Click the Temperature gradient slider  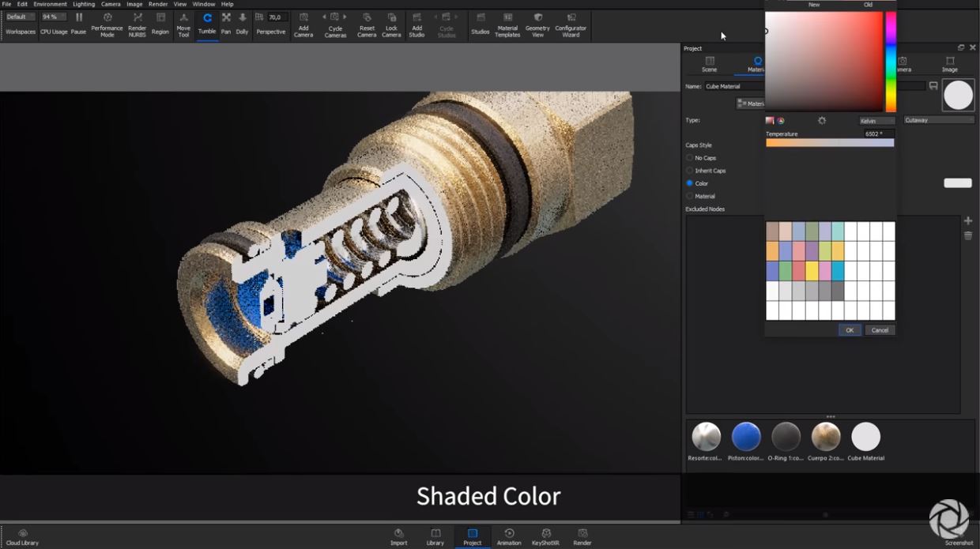[x=830, y=143]
